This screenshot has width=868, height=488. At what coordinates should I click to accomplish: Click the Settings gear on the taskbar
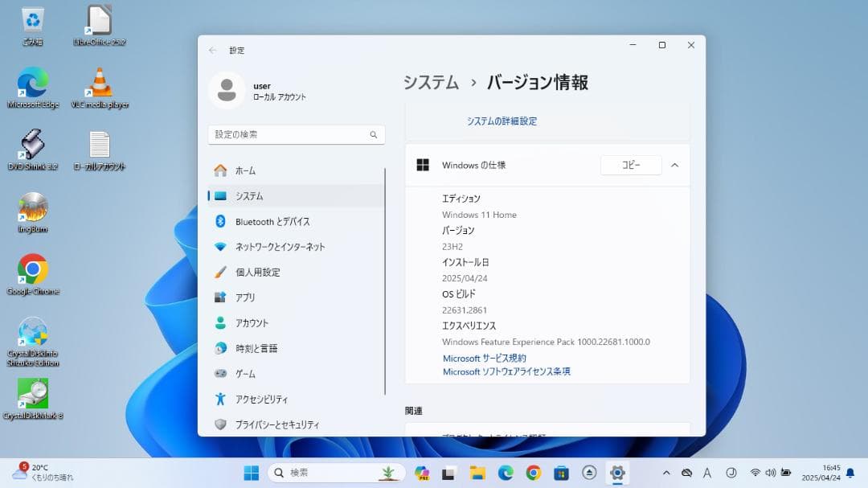point(617,473)
